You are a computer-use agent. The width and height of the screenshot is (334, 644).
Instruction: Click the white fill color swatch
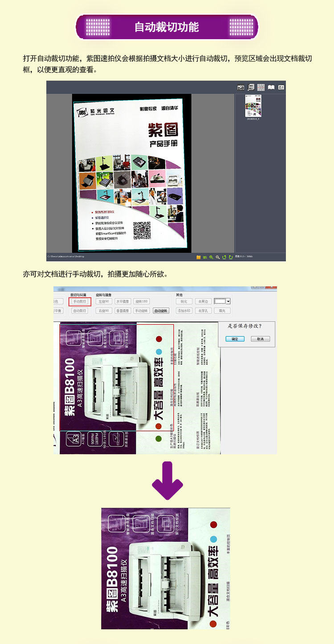[220, 302]
